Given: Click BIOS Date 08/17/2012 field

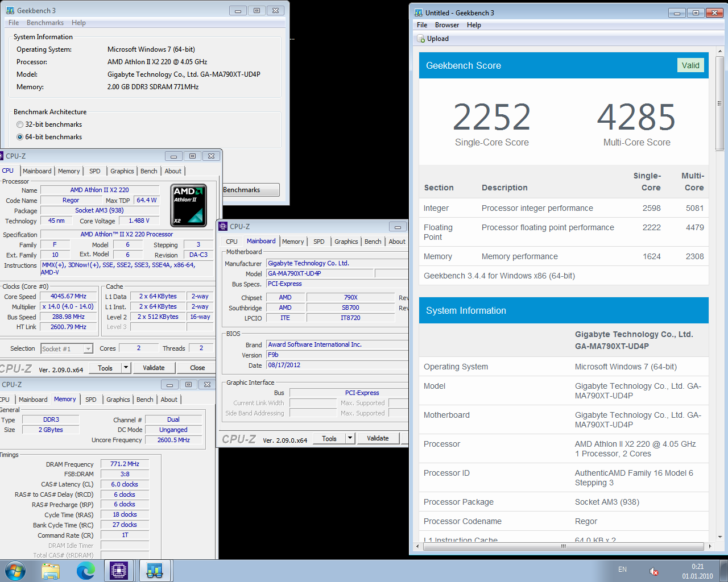Looking at the screenshot, I should tap(338, 365).
